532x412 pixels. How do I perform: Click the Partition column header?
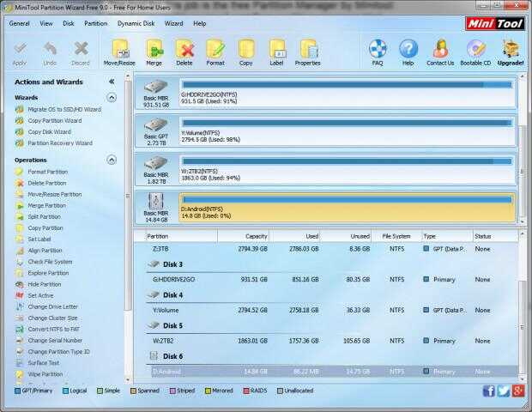pyautogui.click(x=181, y=236)
